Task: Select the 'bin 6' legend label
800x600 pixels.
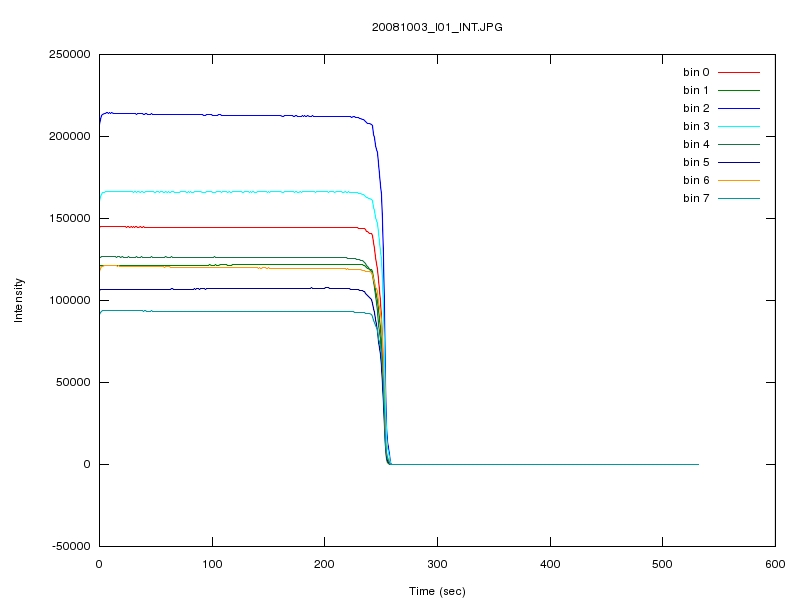Action: pos(696,180)
